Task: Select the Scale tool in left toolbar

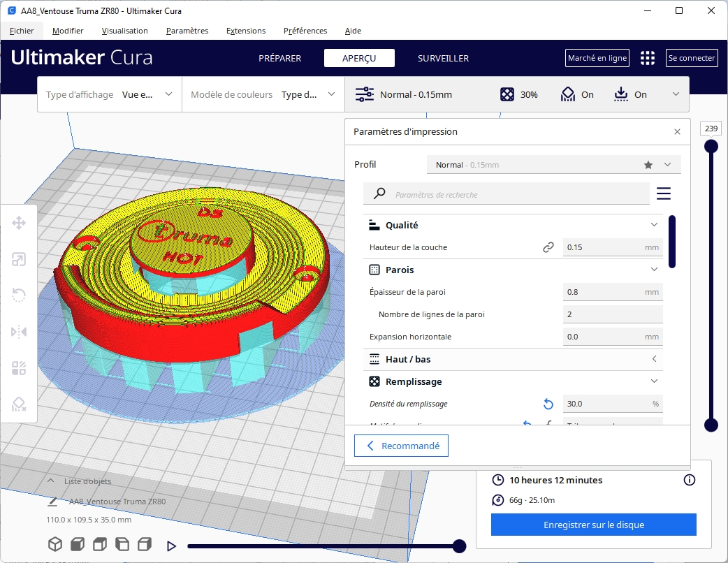Action: (19, 260)
